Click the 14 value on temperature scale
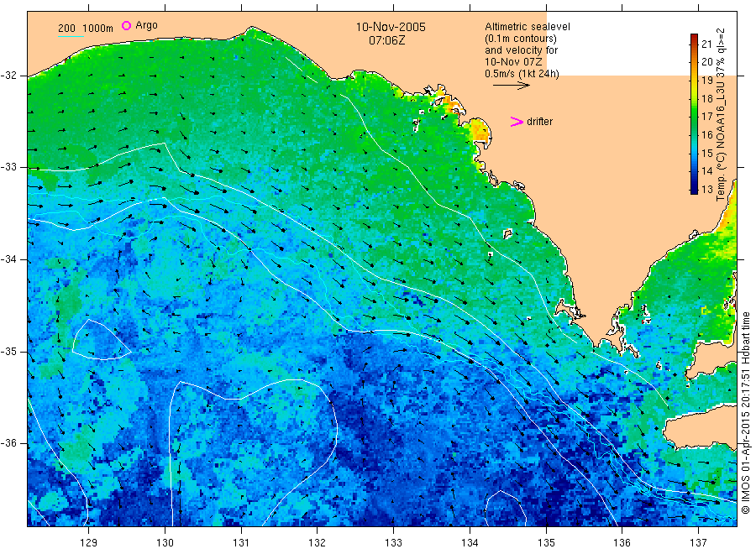756x554 pixels. [x=706, y=171]
